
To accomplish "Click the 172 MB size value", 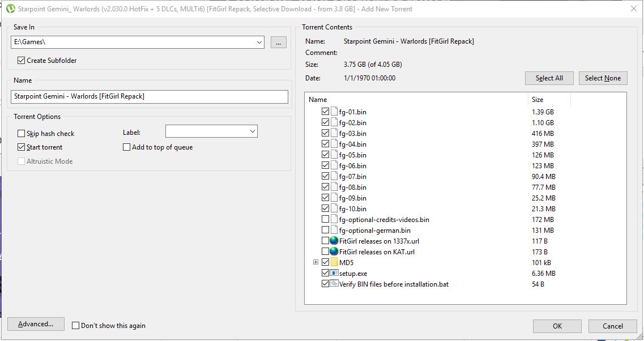I will coord(543,219).
